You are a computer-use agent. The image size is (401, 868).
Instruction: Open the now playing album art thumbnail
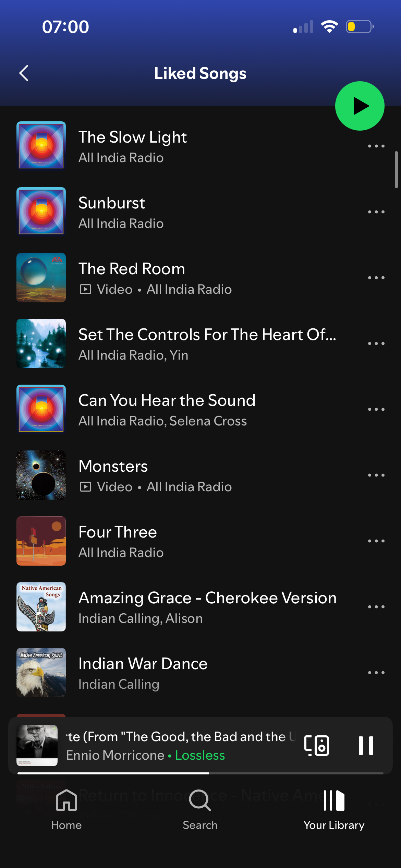click(x=37, y=745)
